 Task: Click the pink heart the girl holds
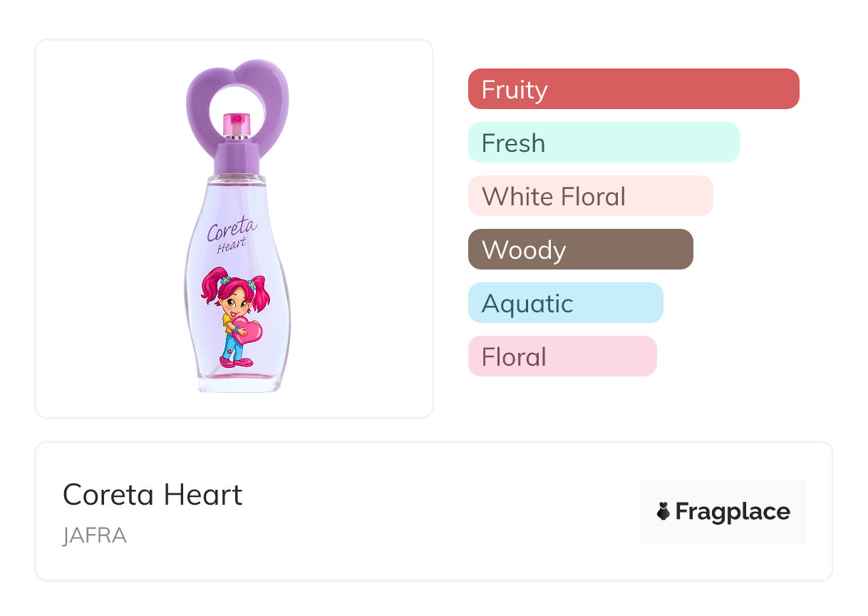[x=248, y=330]
